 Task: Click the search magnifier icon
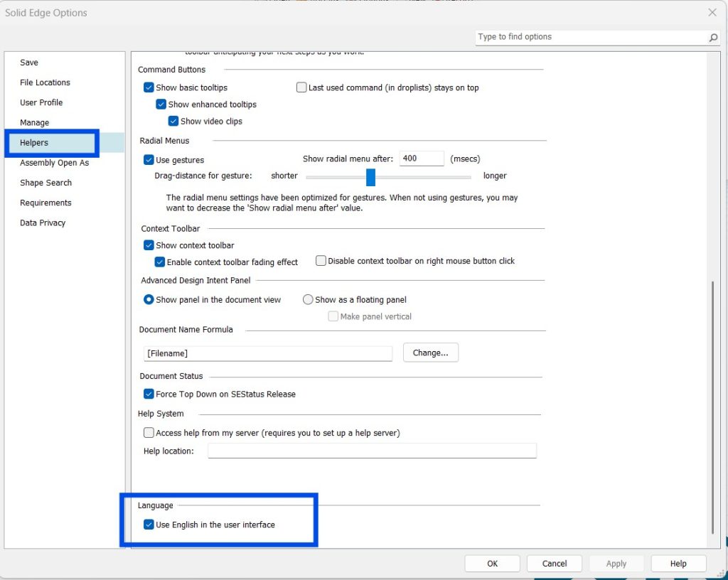(x=713, y=38)
